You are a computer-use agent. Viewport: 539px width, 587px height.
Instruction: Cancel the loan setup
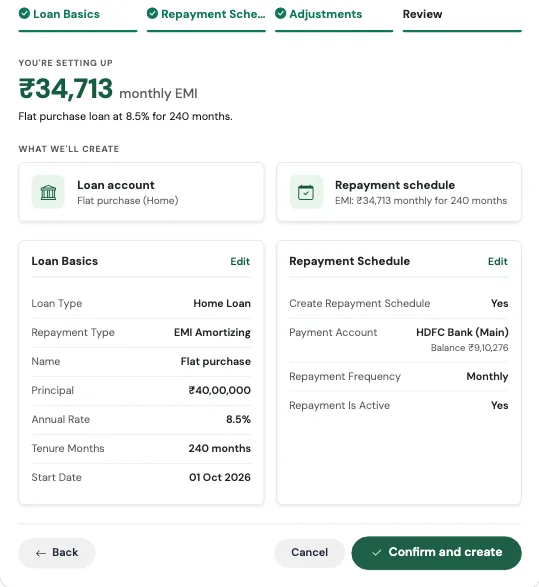tap(310, 553)
